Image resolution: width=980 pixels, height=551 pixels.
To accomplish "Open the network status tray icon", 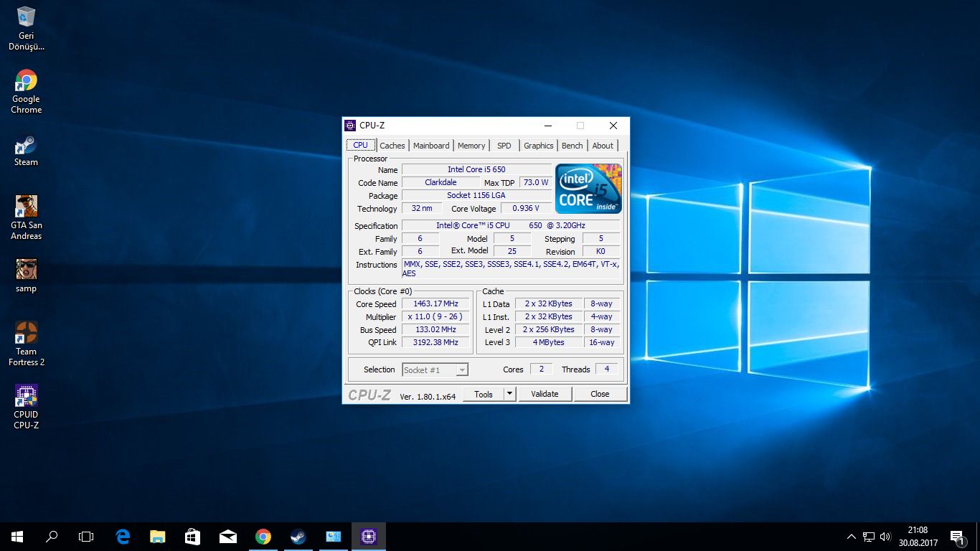I will (869, 536).
